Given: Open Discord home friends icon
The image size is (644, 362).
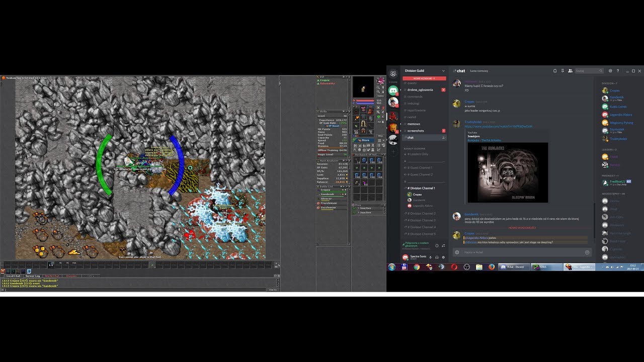Looking at the screenshot, I should (393, 74).
